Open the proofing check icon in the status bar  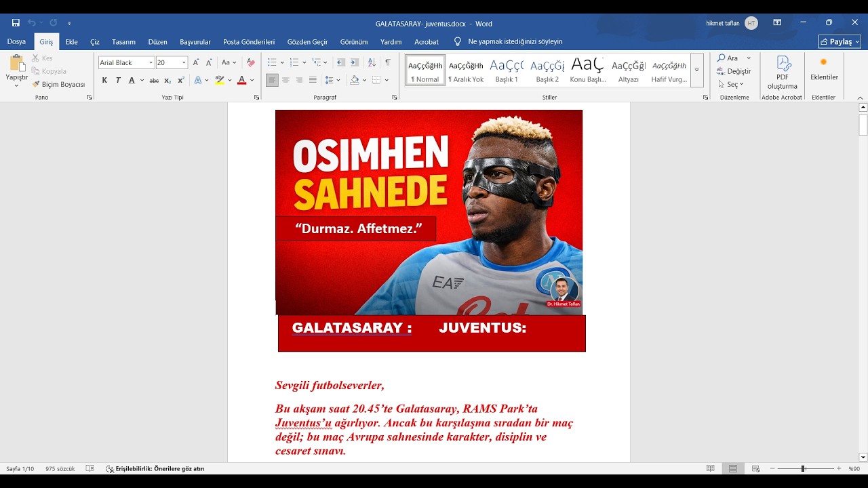(90, 468)
